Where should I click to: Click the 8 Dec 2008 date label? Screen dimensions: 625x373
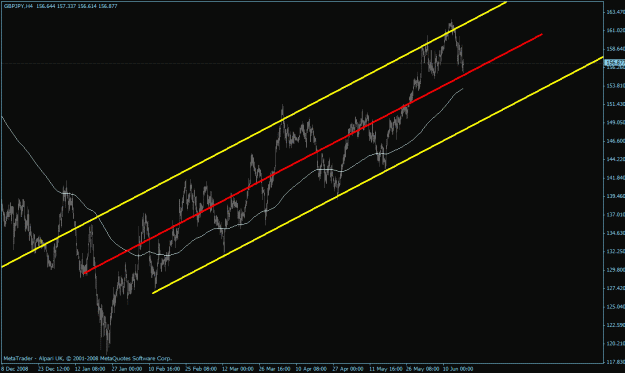[15, 369]
